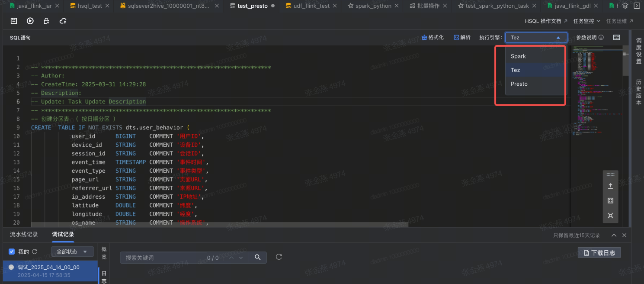Switch to the spark_python tab
The image size is (644, 284).
(373, 6)
